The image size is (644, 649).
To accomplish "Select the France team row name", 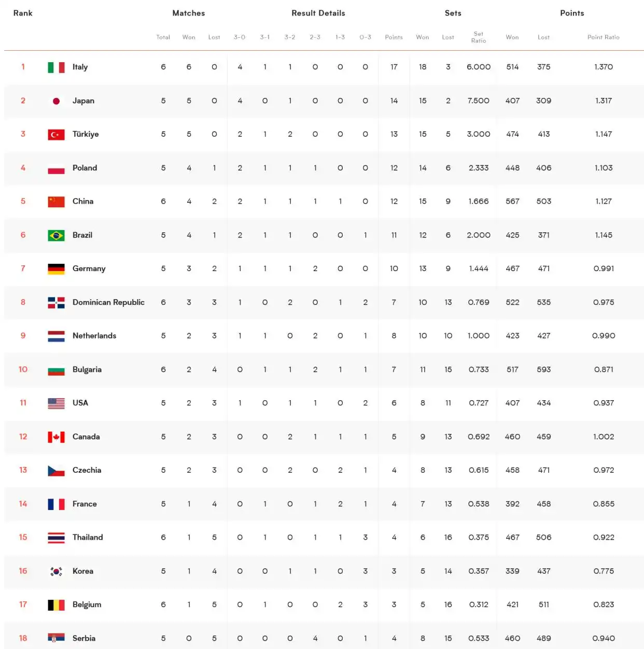I will [85, 504].
